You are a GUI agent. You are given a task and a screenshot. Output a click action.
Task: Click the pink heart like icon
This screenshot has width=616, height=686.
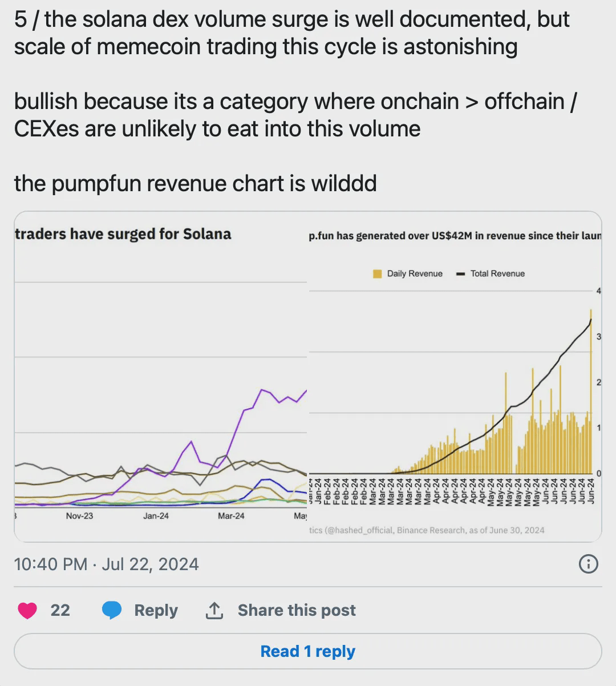click(27, 611)
